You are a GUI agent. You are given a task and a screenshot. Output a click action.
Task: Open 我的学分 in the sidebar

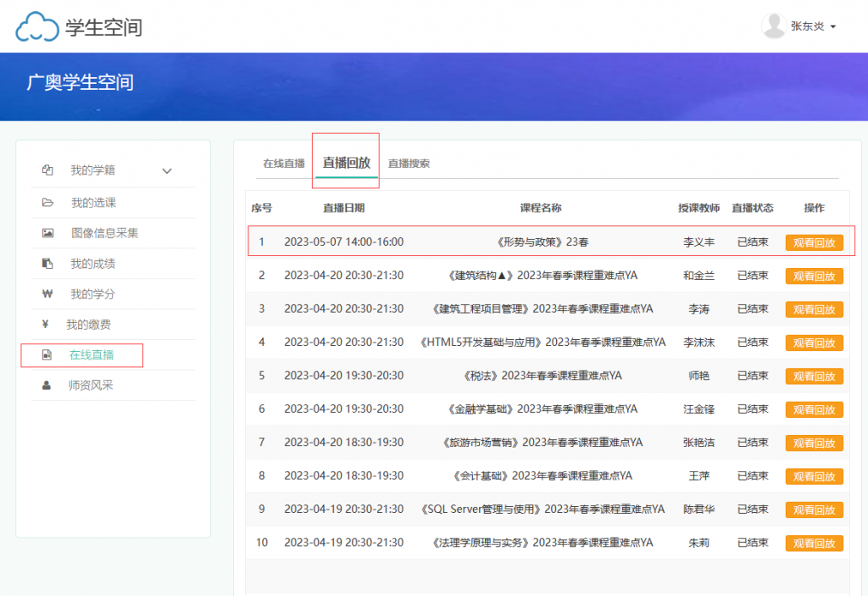click(93, 294)
